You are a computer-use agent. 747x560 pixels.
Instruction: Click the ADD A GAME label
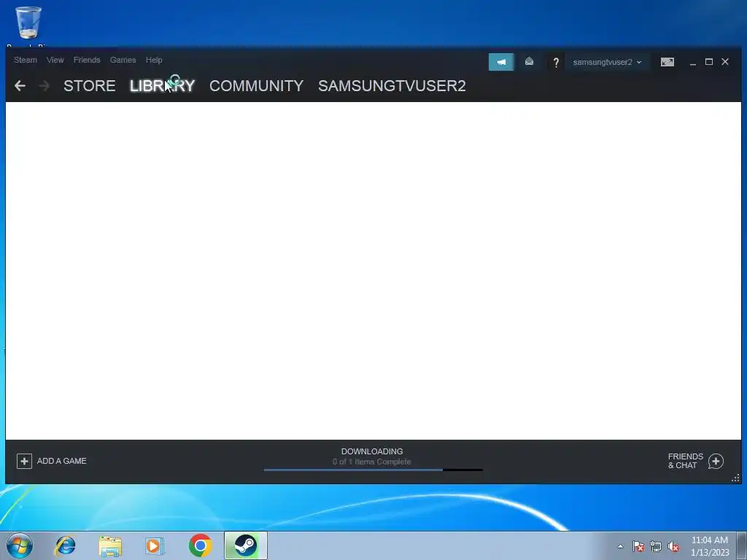(x=62, y=461)
